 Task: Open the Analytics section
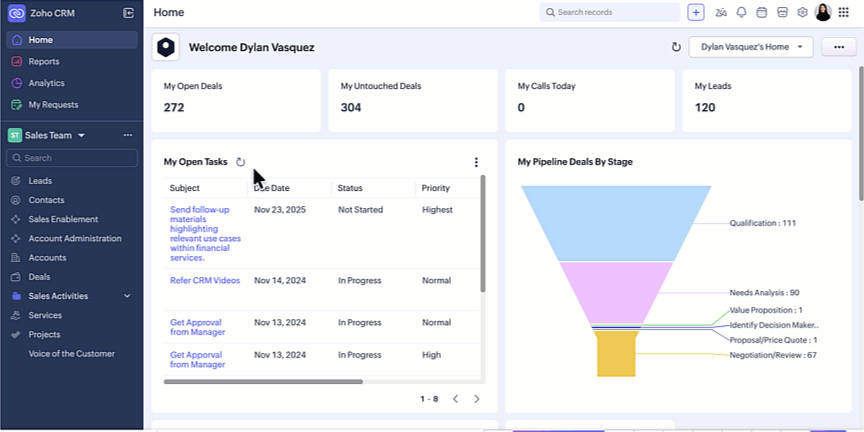click(46, 83)
